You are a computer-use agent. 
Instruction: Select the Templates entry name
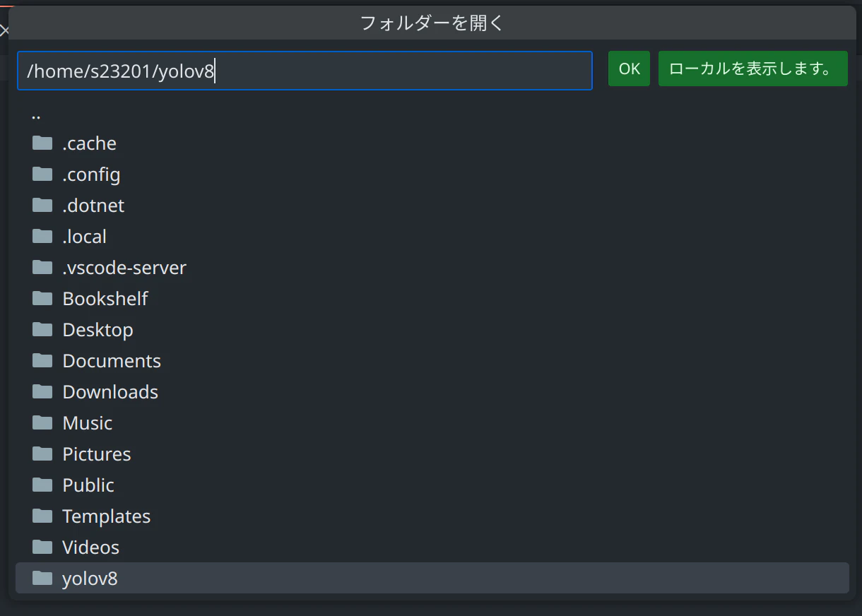(107, 516)
